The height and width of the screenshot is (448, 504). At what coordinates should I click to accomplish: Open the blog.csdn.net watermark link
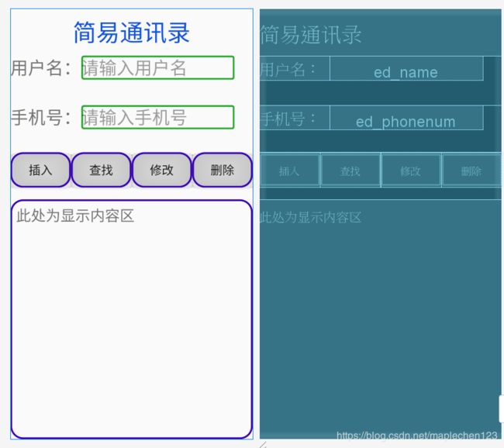point(416,436)
